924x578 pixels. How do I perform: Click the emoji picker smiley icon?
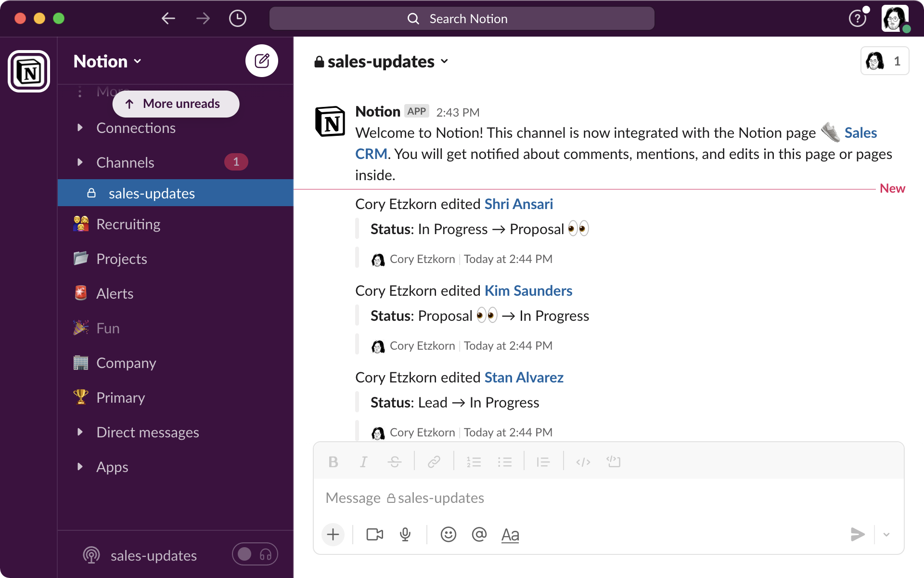448,534
